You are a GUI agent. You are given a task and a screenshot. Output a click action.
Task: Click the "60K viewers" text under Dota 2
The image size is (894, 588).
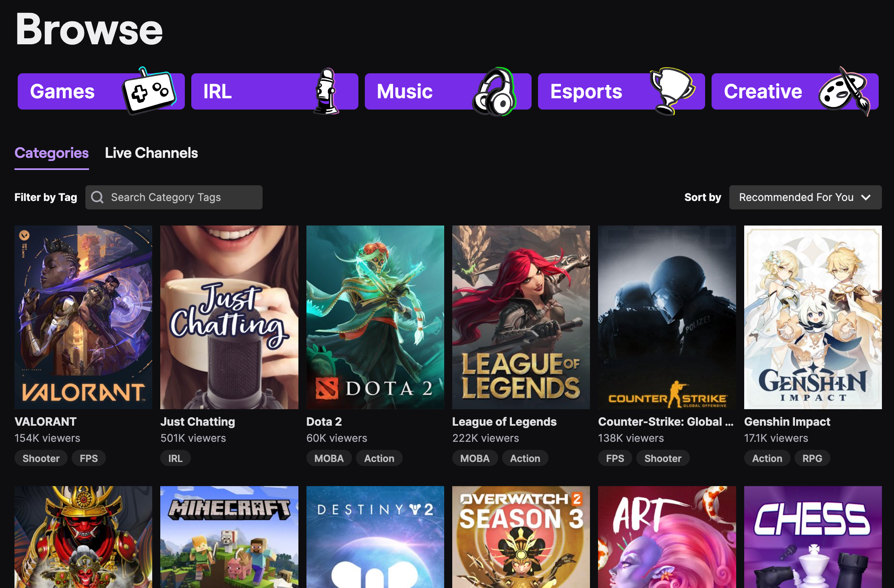(x=337, y=438)
